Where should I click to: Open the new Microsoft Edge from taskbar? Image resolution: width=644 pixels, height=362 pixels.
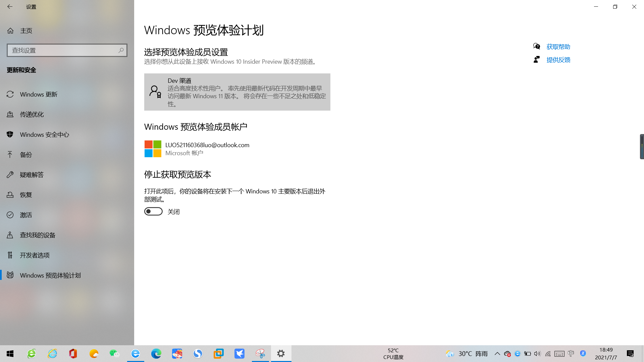coord(156,354)
